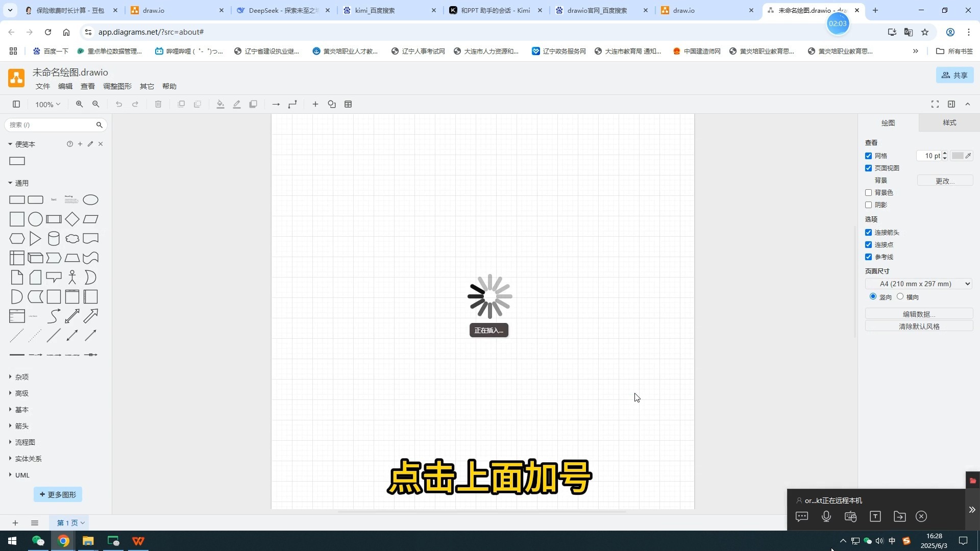Select the 横向 landscape radio button

click(900, 296)
